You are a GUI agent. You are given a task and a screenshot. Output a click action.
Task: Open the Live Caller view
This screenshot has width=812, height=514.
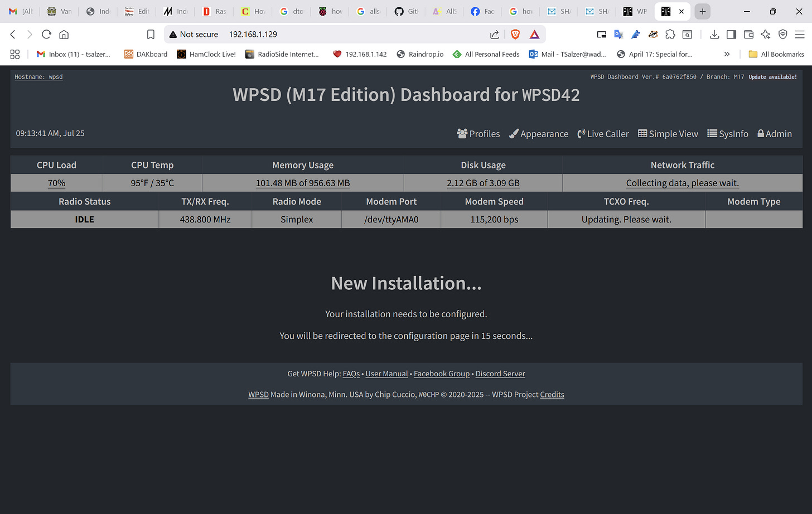(603, 134)
